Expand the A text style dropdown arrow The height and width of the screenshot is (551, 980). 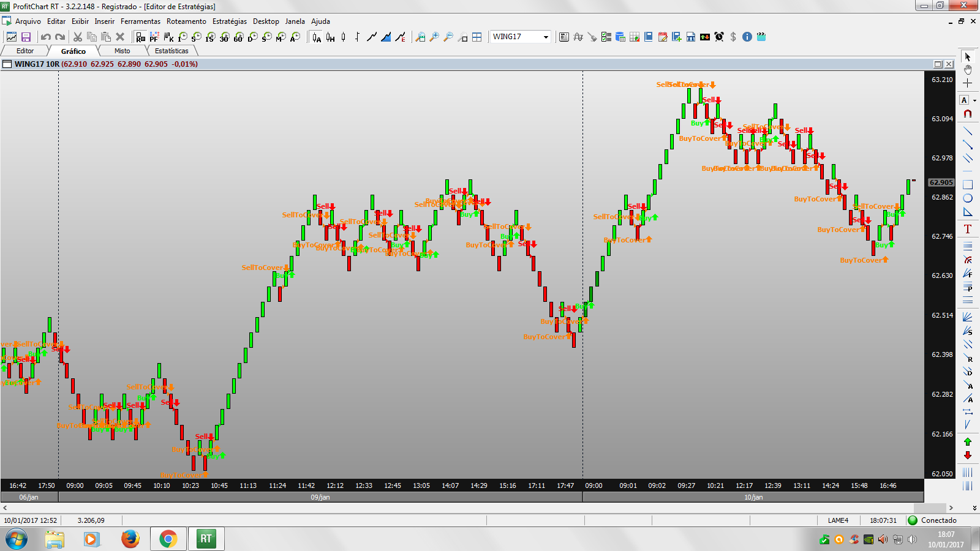coord(974,100)
